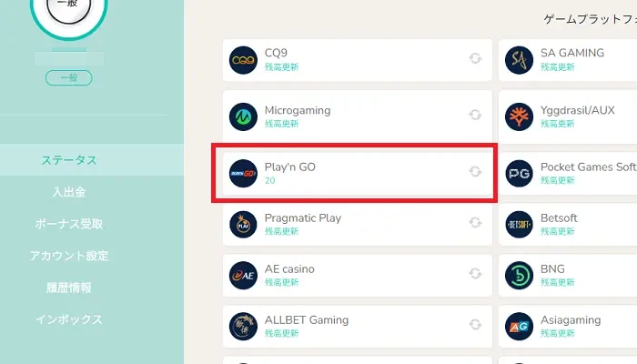
Task: Refresh the CQ9 balance with its reload icon
Action: (x=475, y=58)
